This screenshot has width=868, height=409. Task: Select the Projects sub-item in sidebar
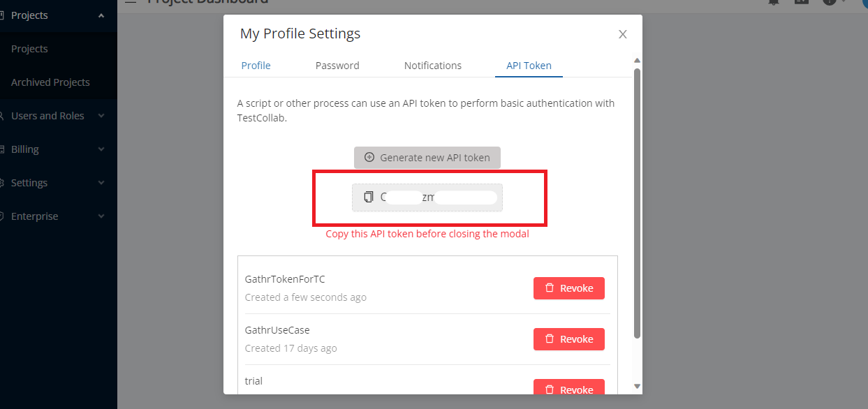(29, 49)
